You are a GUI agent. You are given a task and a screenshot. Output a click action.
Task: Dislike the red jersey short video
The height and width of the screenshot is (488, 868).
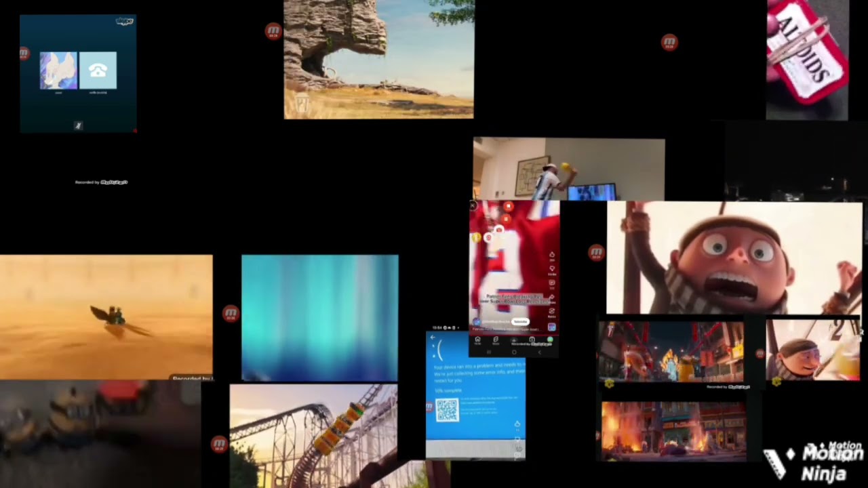552,268
